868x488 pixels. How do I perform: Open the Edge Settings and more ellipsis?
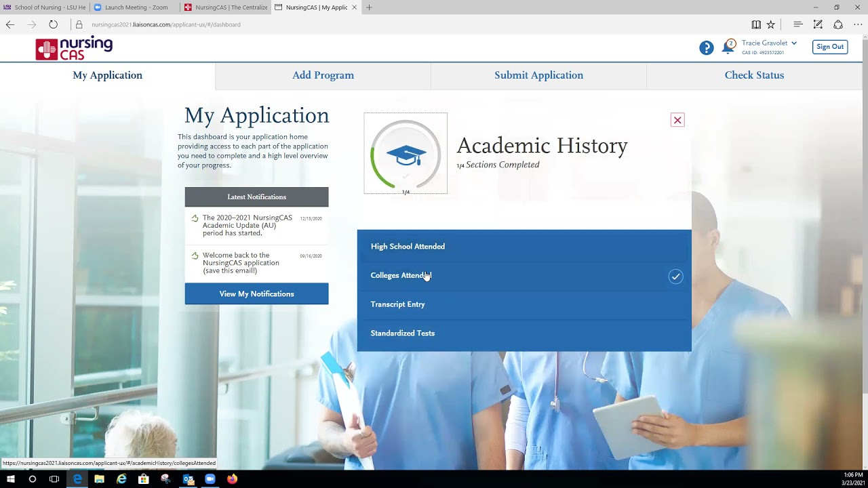[x=858, y=24]
